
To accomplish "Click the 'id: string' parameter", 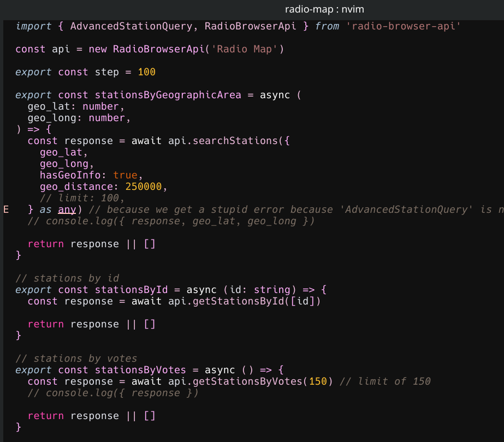I will tap(260, 290).
